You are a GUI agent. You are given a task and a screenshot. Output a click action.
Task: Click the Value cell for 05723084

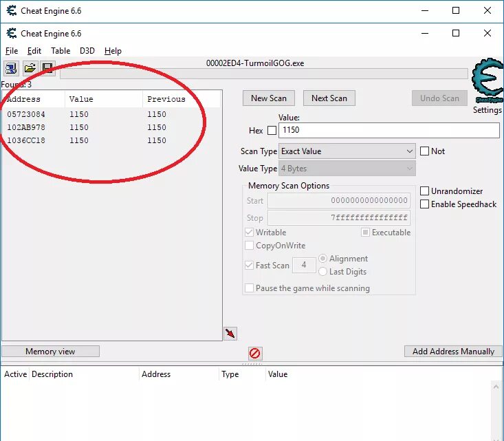pyautogui.click(x=79, y=114)
